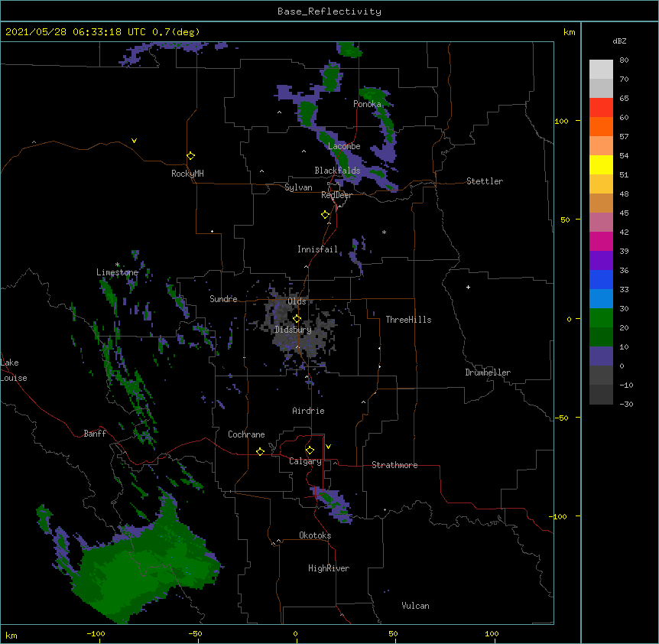Click the yellow diamond marker between Olds and Didsbury

297,318
